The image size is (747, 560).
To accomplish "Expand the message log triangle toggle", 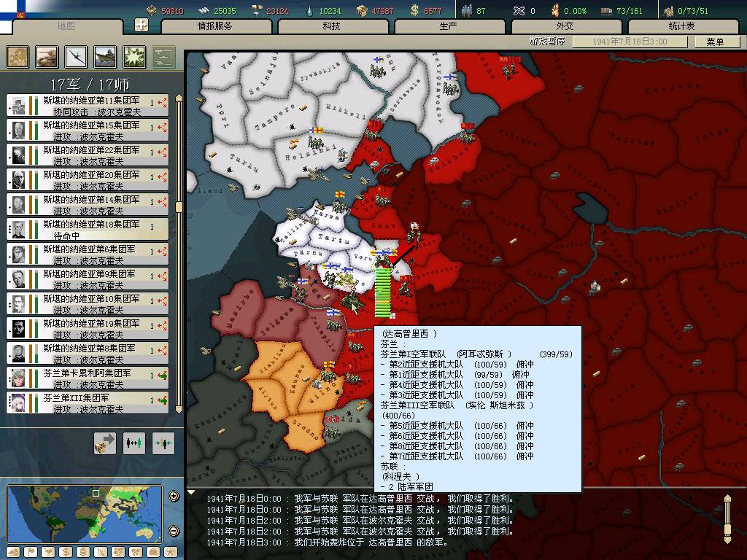I will (x=191, y=492).
